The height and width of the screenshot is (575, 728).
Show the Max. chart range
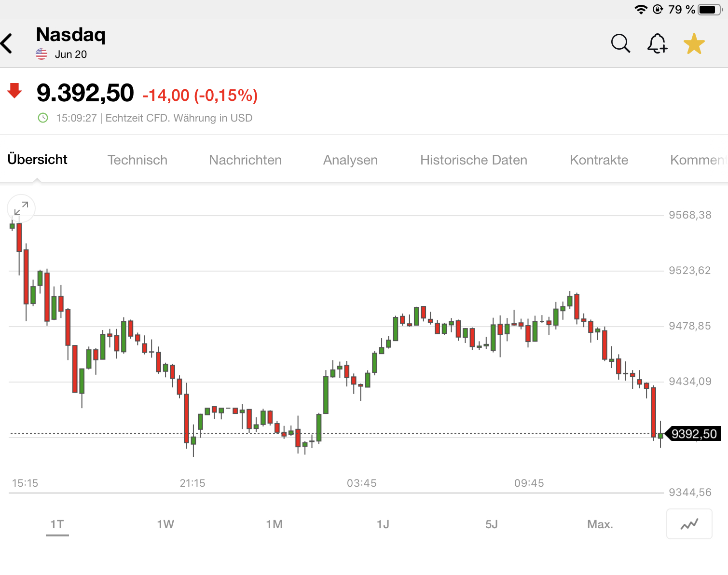pyautogui.click(x=600, y=524)
